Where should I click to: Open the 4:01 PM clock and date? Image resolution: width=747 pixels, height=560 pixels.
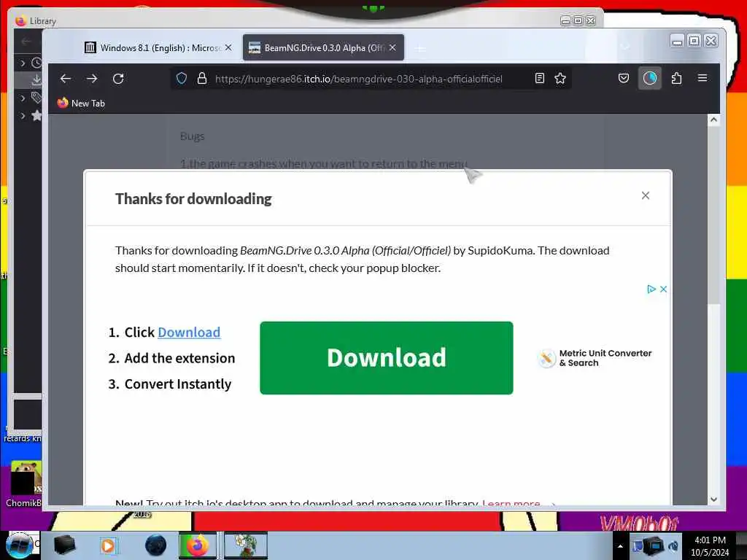(710, 546)
